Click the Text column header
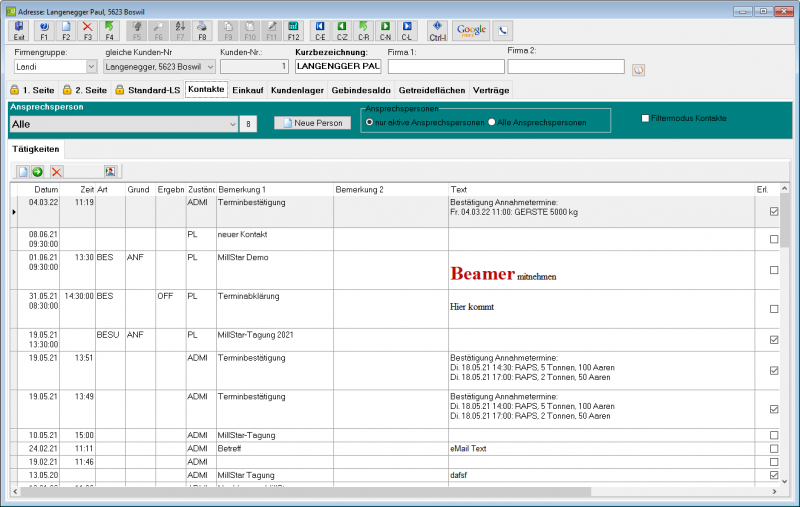The width and height of the screenshot is (800, 507). (x=601, y=189)
